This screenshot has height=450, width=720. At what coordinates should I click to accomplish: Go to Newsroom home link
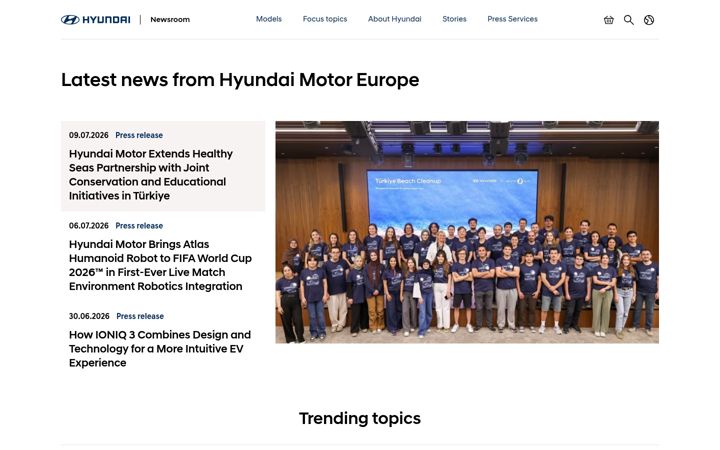(x=170, y=19)
